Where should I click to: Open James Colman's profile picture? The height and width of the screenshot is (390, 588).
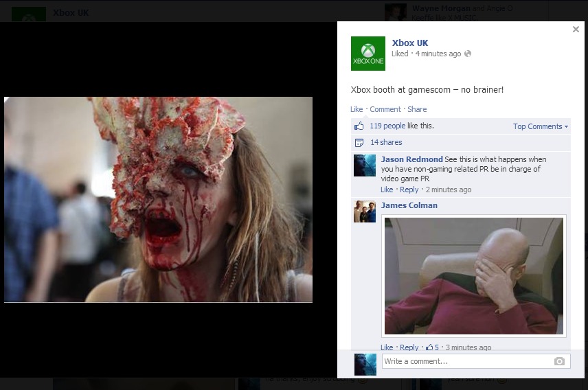click(x=365, y=211)
